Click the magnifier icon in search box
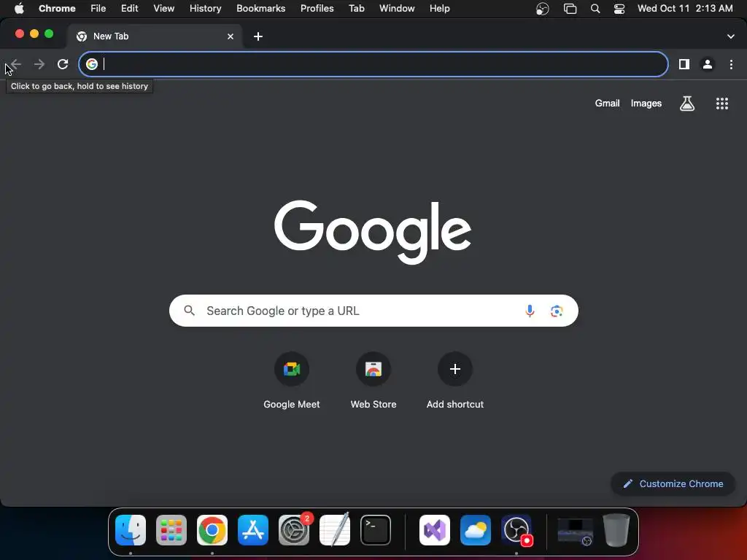The height and width of the screenshot is (560, 747). 189,311
